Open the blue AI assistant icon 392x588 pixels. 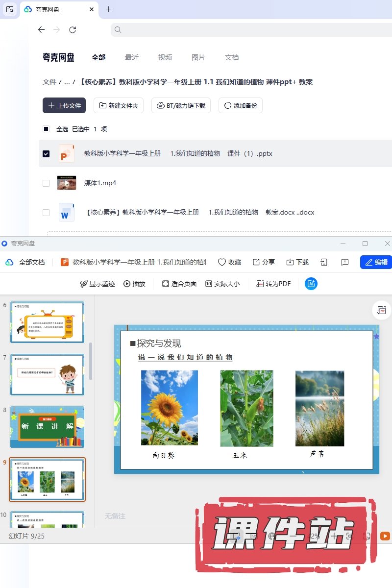311,284
